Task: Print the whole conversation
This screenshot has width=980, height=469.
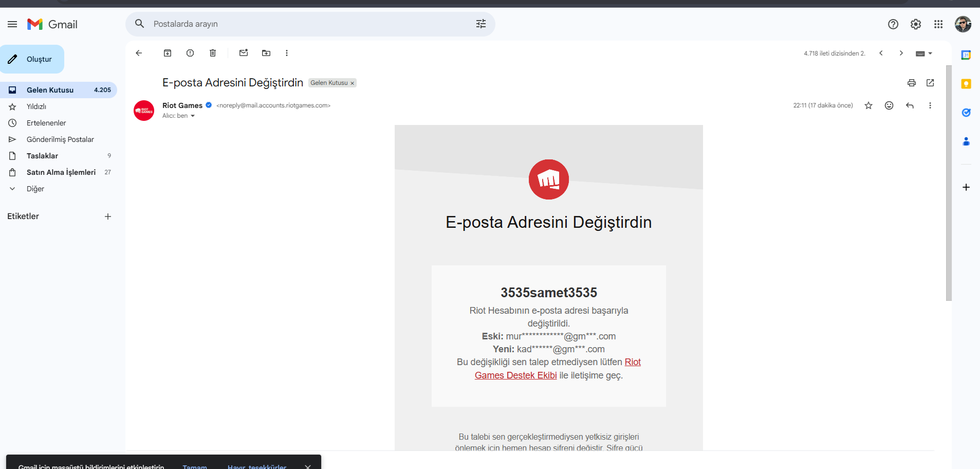Action: pos(912,83)
